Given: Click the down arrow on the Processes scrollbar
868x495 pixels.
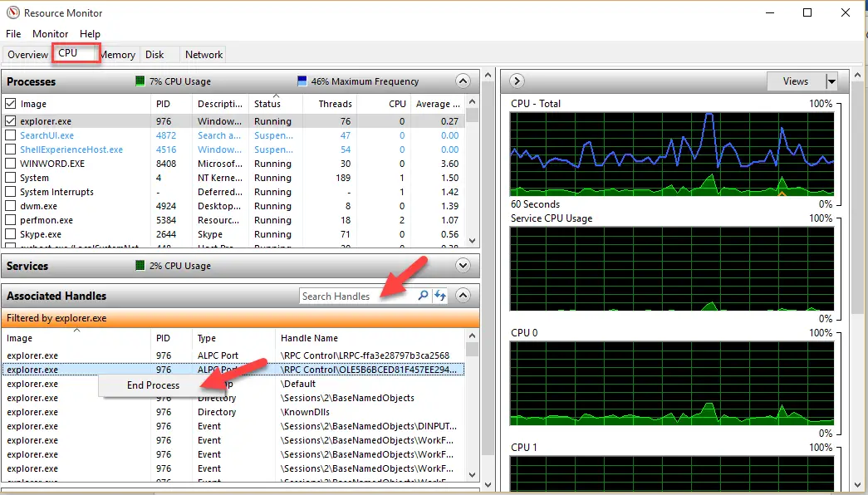Looking at the screenshot, I should click(x=472, y=240).
